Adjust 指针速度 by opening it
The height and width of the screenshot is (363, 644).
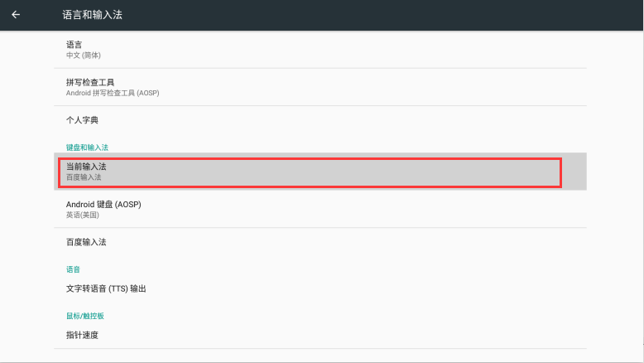point(82,335)
